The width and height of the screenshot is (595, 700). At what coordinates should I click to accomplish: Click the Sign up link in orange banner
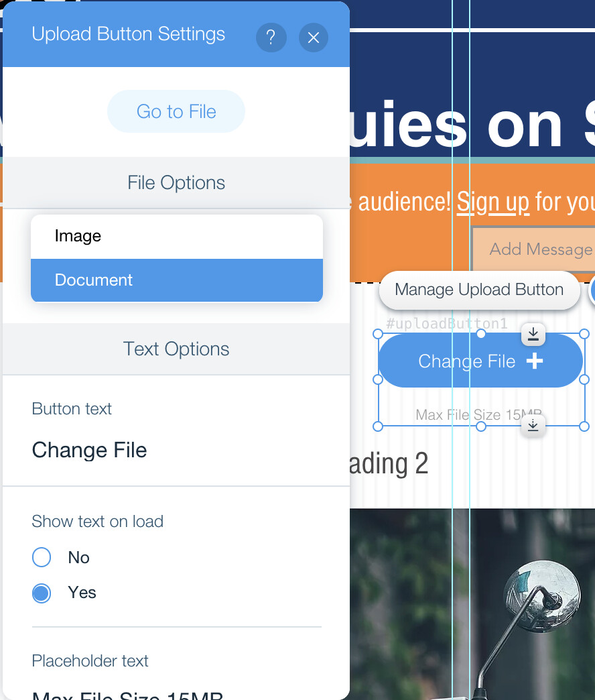[493, 202]
